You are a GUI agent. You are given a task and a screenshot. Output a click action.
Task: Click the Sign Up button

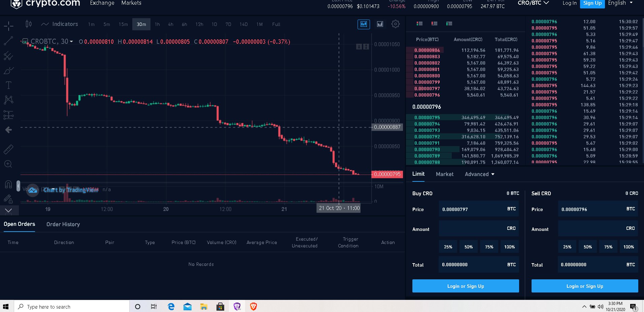pyautogui.click(x=592, y=3)
